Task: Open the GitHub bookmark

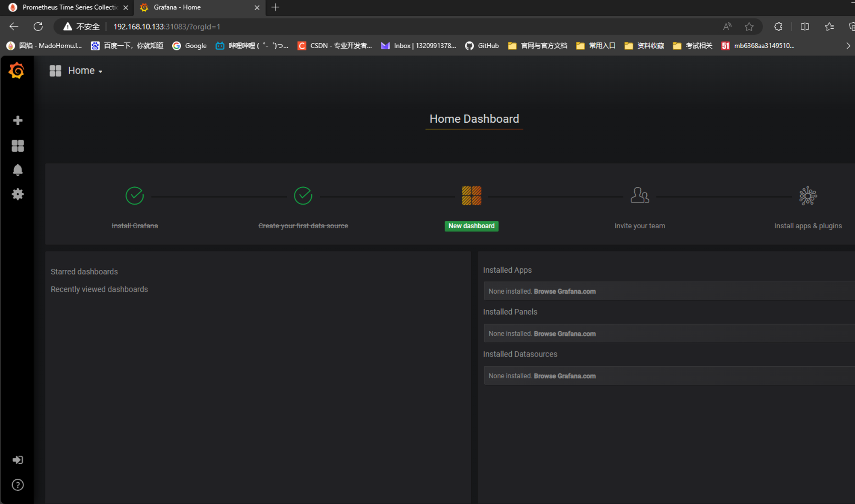Action: point(482,46)
